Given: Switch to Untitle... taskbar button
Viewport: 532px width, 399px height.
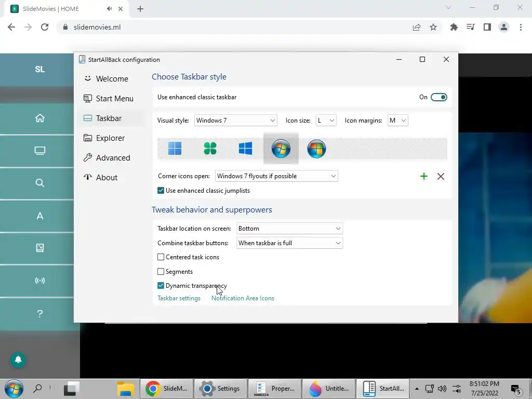Looking at the screenshot, I should click(x=328, y=389).
